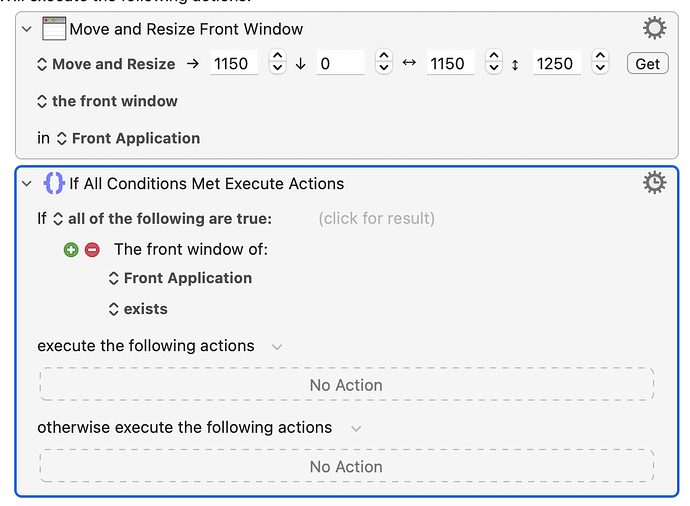Change the all of the following are true popup
Viewport: 690px width, 506px height.
point(162,218)
